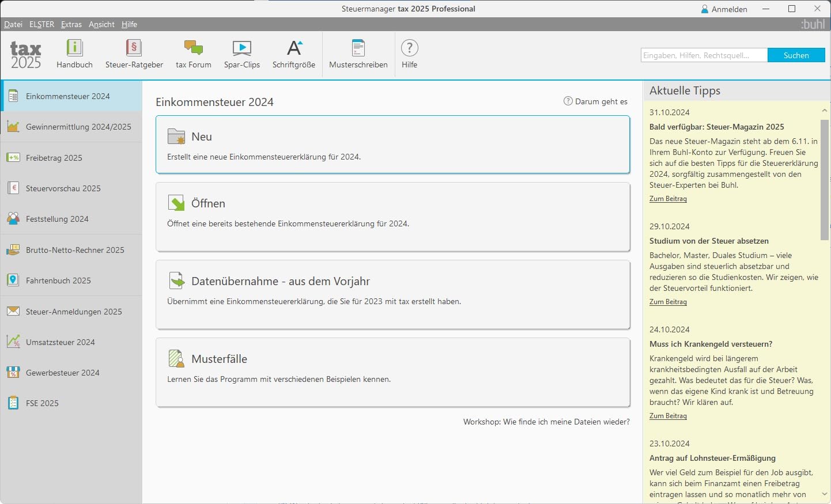This screenshot has width=831, height=504.
Task: Open the Hilfe menu in menu bar
Action: [x=129, y=24]
